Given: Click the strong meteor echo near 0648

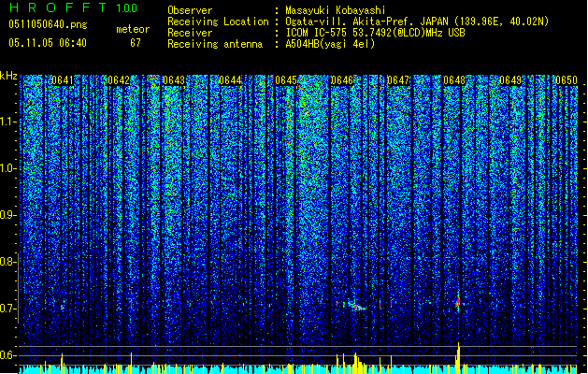Looking at the screenshot, I should click(x=458, y=302).
